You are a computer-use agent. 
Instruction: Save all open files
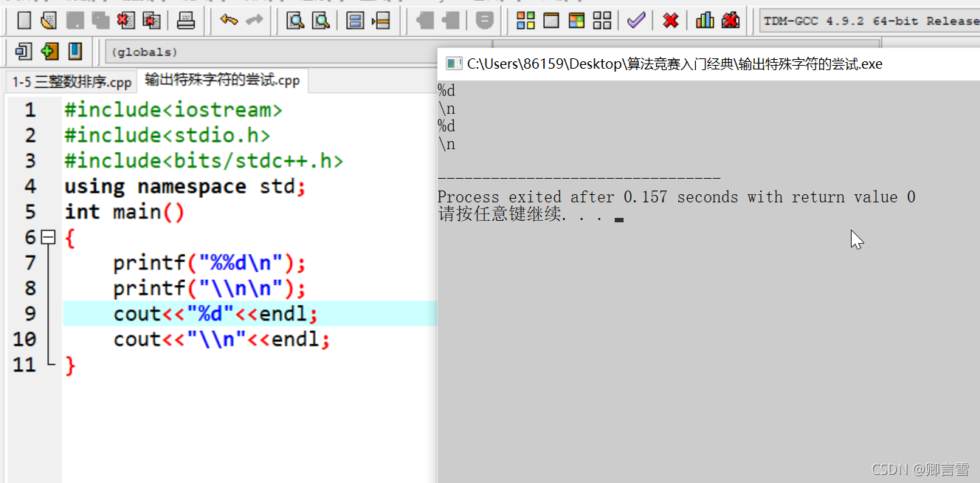click(x=100, y=21)
